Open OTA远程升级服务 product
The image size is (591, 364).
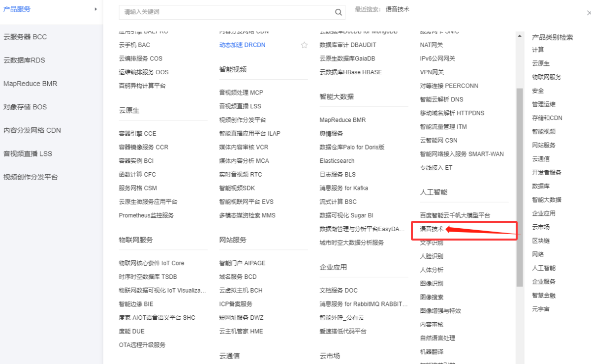click(x=142, y=345)
